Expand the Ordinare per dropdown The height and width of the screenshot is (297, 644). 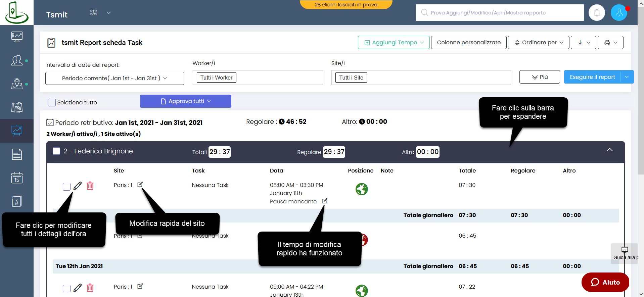(538, 43)
